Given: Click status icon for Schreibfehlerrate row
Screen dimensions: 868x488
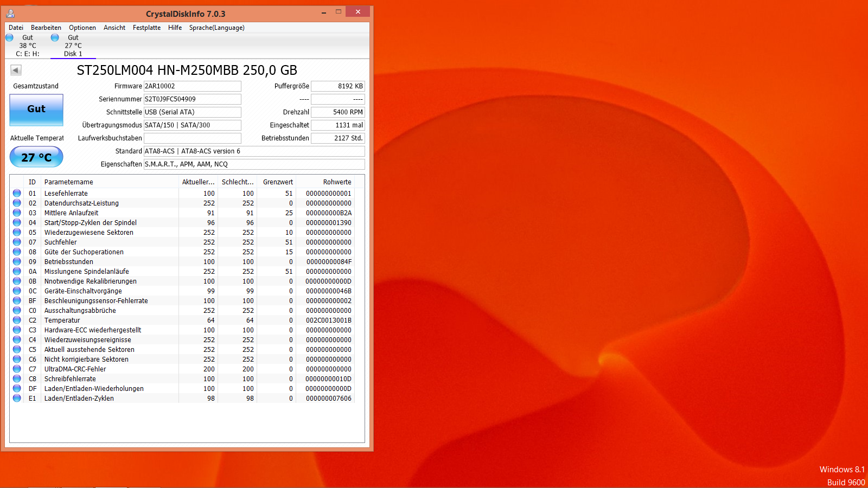Looking at the screenshot, I should point(17,378).
